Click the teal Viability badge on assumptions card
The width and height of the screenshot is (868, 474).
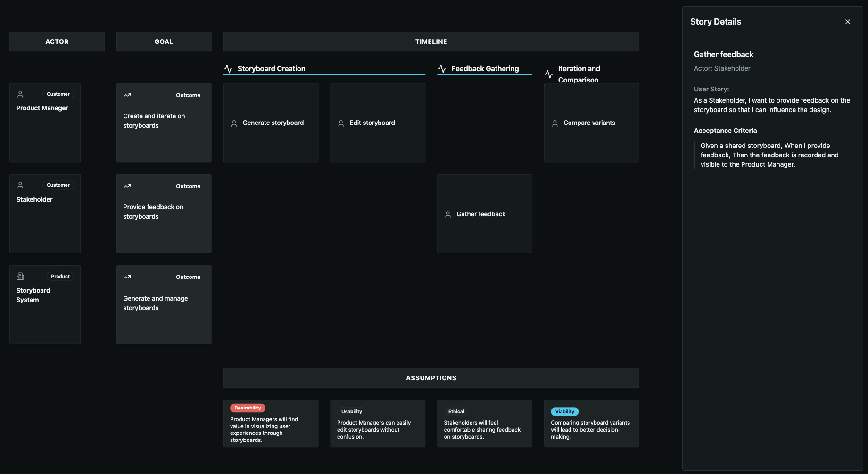564,411
